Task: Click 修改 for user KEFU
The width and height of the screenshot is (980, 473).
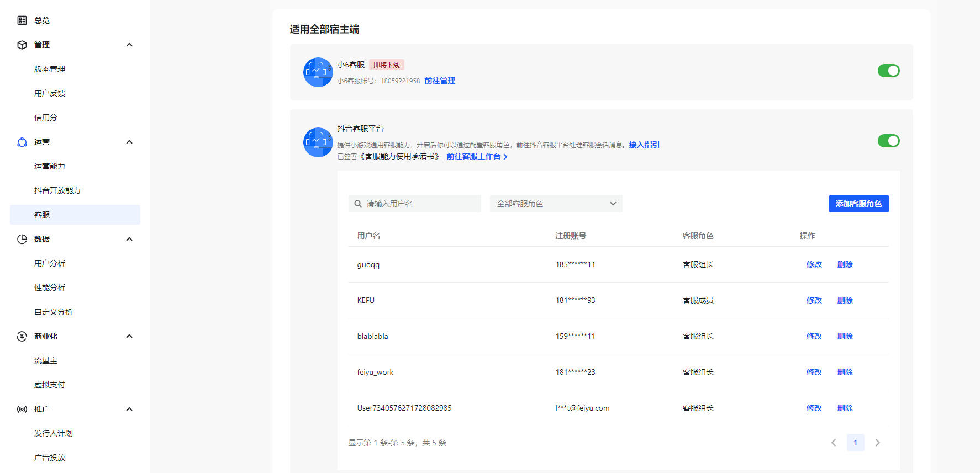Action: point(814,300)
